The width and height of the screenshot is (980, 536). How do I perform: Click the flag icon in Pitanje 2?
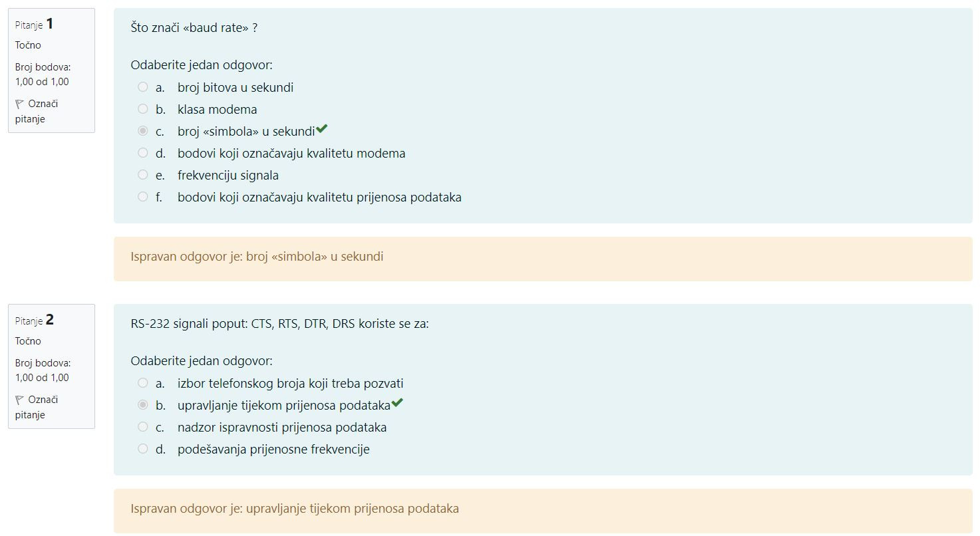[x=19, y=400]
